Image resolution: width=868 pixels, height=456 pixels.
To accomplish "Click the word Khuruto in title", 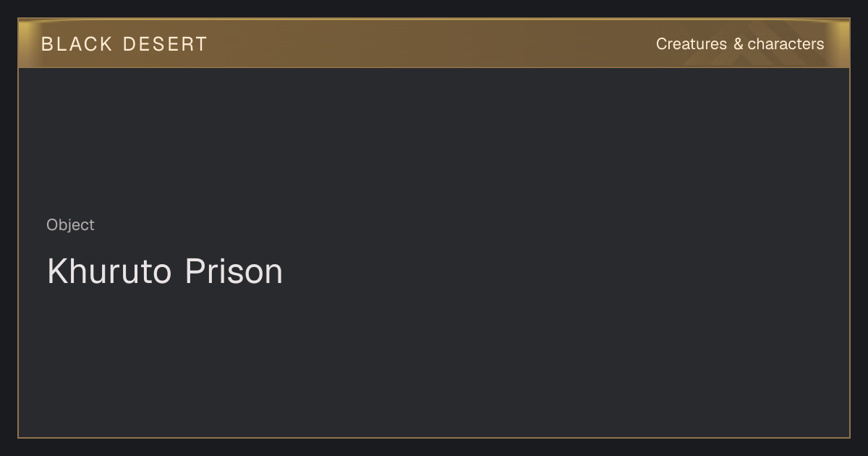I will pos(109,271).
